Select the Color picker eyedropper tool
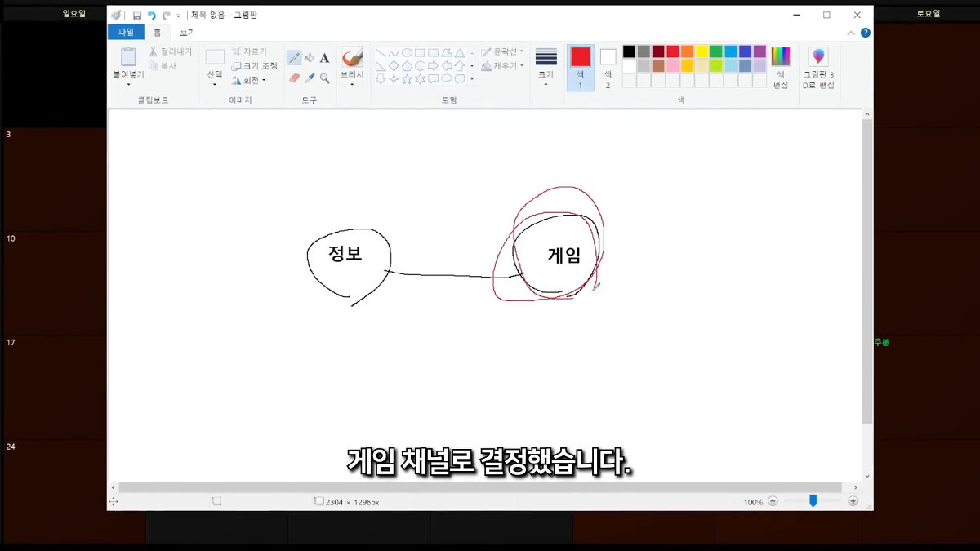 pyautogui.click(x=310, y=78)
